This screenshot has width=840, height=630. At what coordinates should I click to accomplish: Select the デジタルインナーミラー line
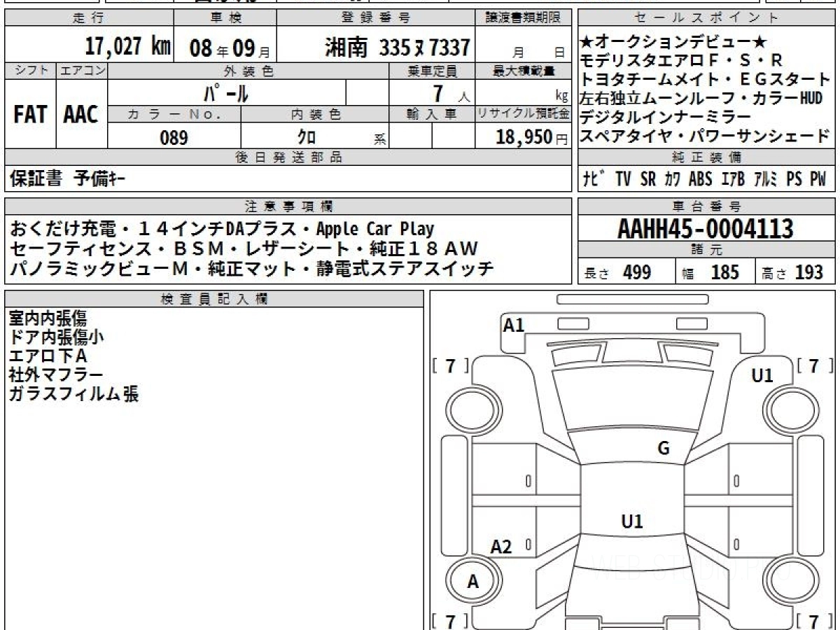coord(666,117)
